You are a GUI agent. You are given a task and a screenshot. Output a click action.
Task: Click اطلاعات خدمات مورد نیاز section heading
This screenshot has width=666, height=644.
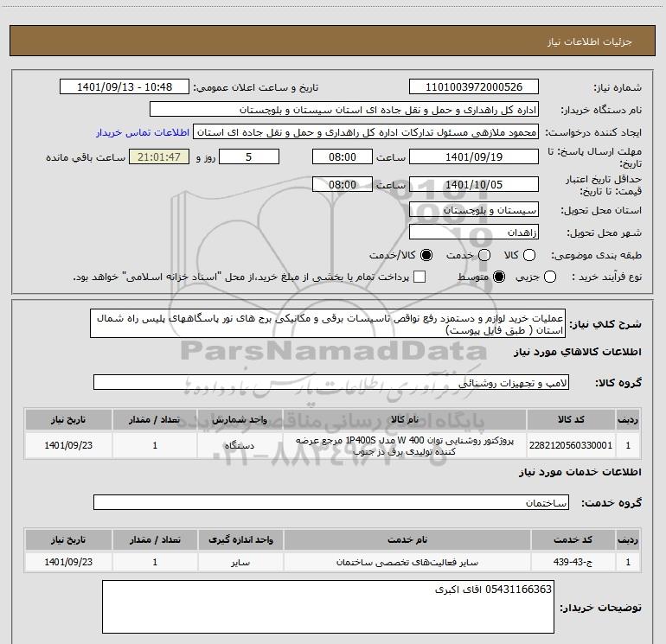pyautogui.click(x=580, y=472)
